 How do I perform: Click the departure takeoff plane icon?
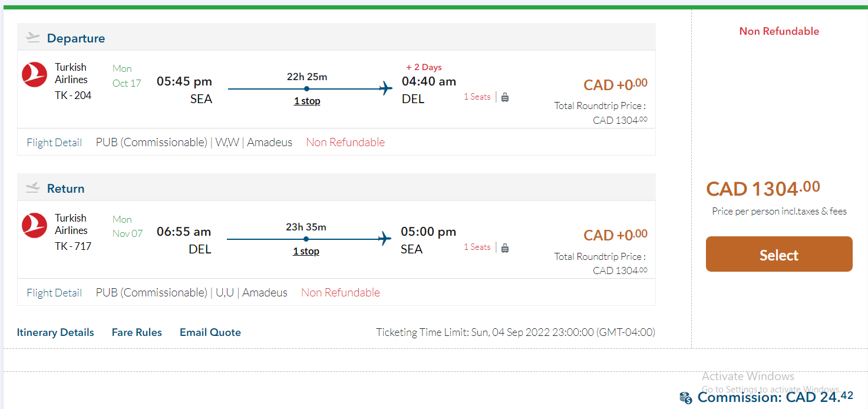pos(33,38)
